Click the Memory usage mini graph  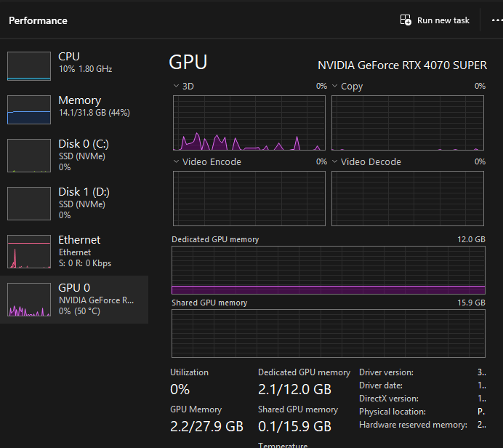click(29, 109)
